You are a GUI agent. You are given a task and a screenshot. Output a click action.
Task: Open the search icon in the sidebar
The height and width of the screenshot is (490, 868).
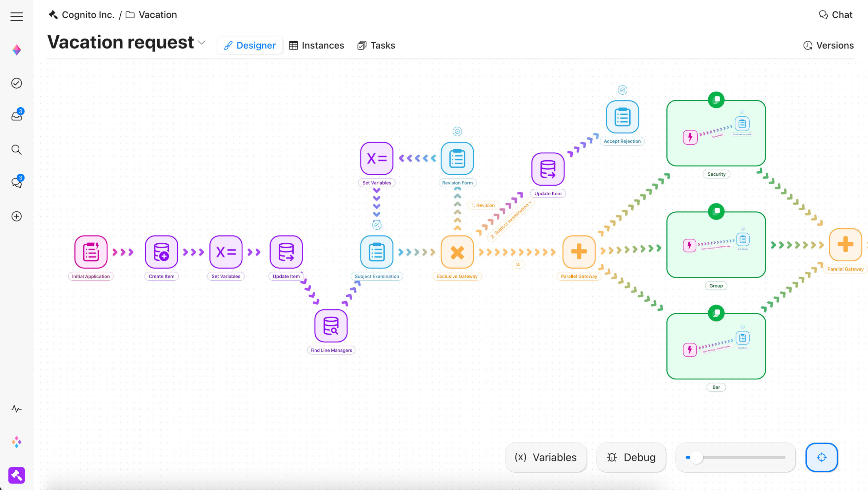pos(16,150)
